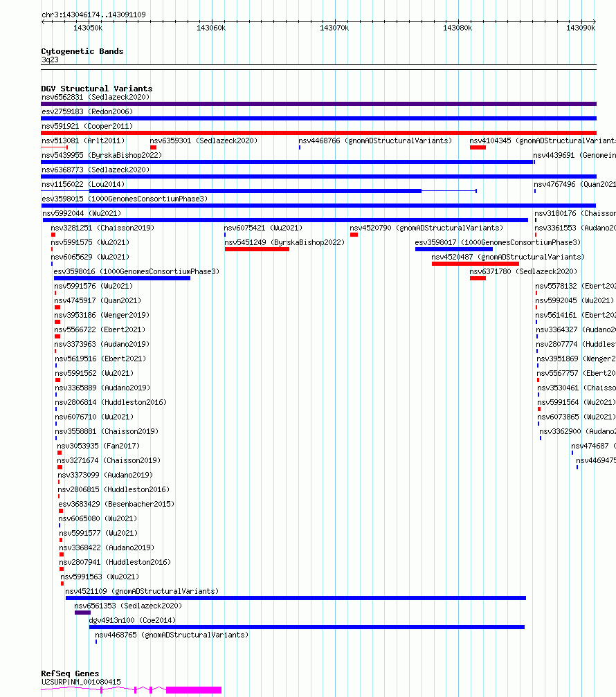
Task: Click the U2SURP|NM_001080415 gene label
Action: click(x=81, y=682)
